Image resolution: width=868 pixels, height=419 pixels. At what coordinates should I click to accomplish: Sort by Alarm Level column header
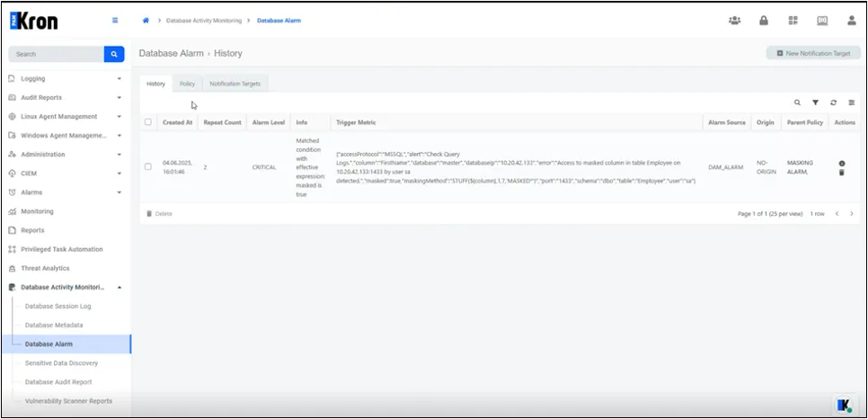tap(269, 122)
